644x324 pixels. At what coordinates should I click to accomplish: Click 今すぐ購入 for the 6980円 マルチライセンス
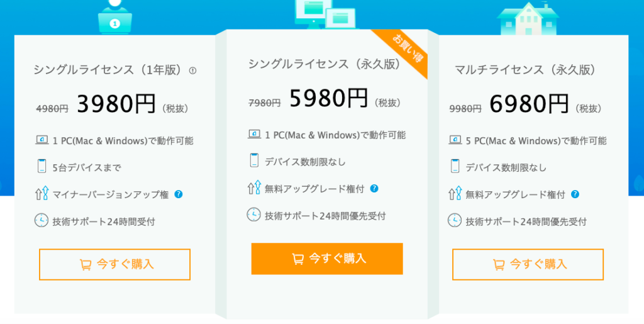pyautogui.click(x=528, y=264)
